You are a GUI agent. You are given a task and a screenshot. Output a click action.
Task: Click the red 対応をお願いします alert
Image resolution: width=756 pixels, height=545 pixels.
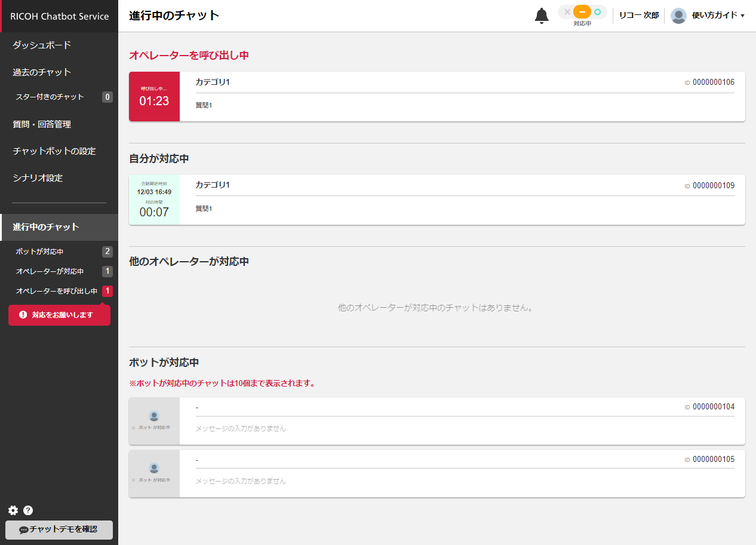click(59, 315)
